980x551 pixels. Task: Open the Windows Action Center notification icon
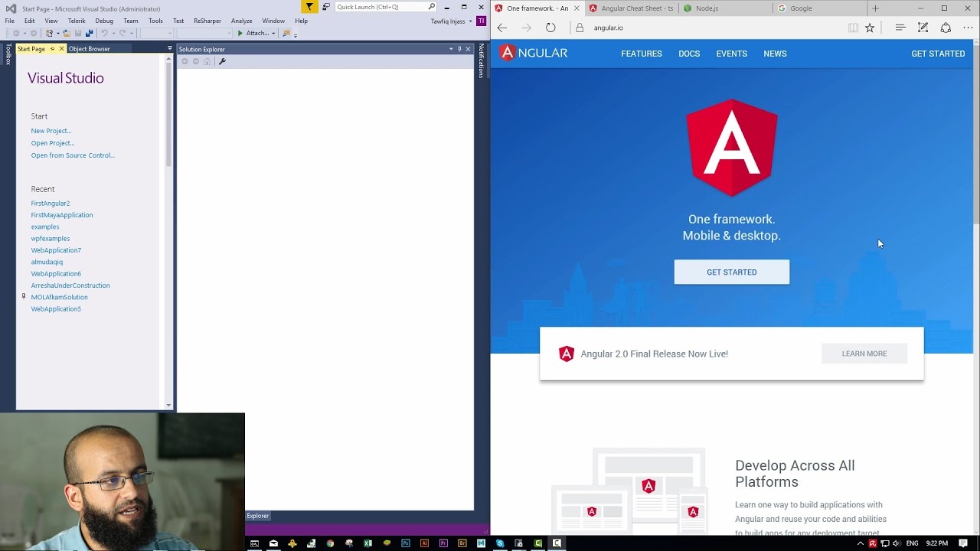[963, 543]
